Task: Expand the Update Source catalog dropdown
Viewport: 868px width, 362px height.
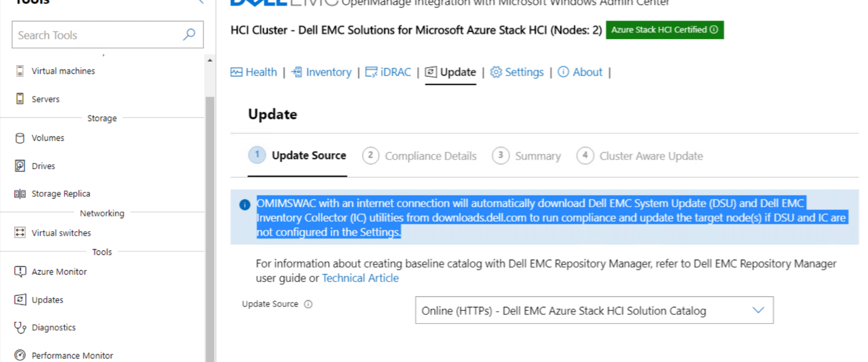Action: [594, 310]
